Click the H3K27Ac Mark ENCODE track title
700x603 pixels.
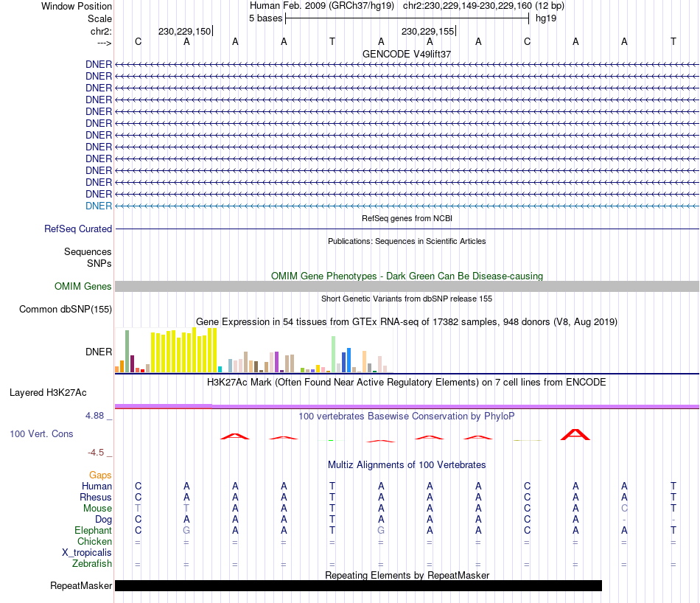pyautogui.click(x=407, y=383)
